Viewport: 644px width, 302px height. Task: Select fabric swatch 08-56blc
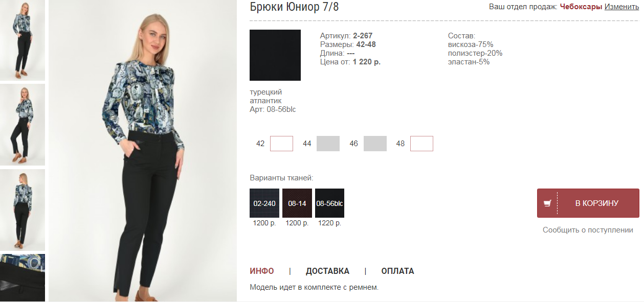point(329,203)
